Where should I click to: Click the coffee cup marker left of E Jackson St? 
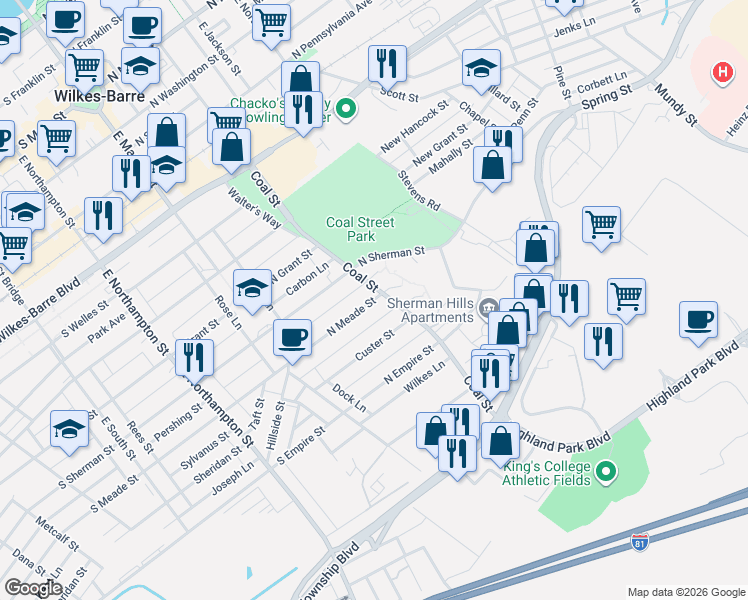click(x=142, y=27)
